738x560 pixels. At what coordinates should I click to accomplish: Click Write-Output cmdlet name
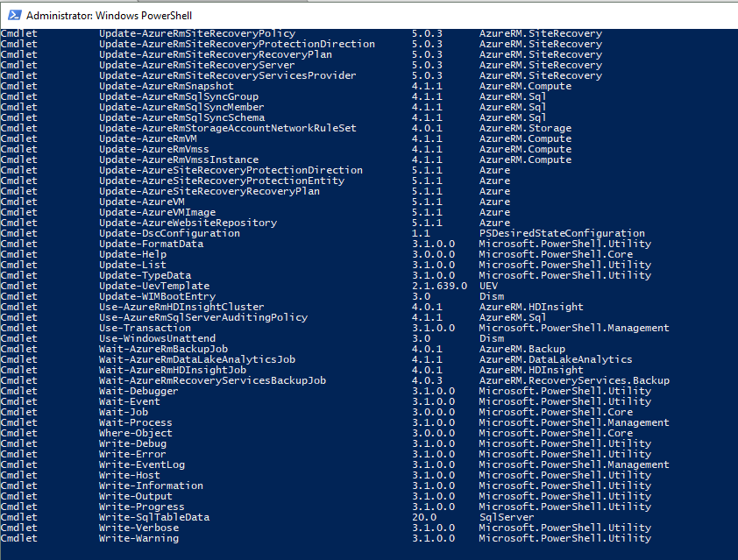point(136,496)
